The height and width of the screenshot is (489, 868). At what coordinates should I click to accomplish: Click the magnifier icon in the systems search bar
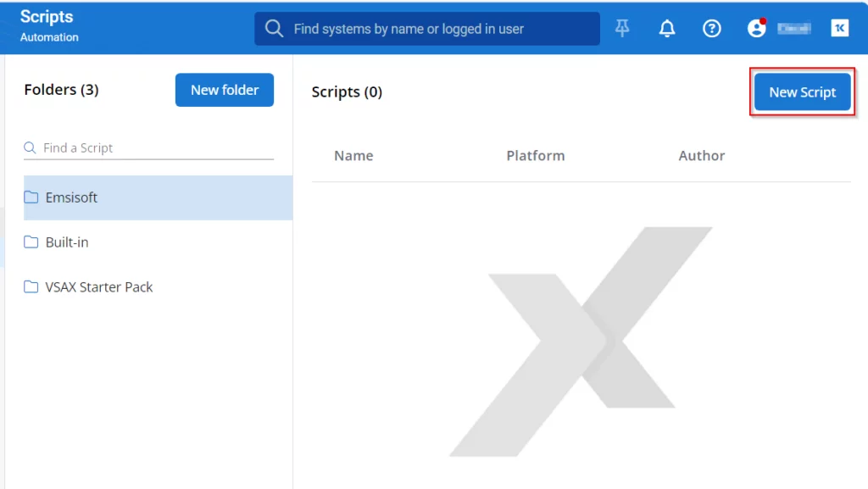tap(274, 29)
